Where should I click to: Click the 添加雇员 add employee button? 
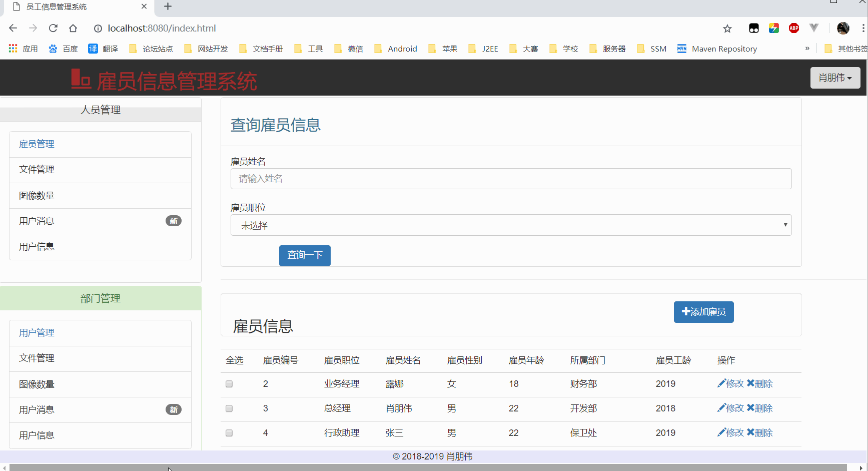[703, 311]
